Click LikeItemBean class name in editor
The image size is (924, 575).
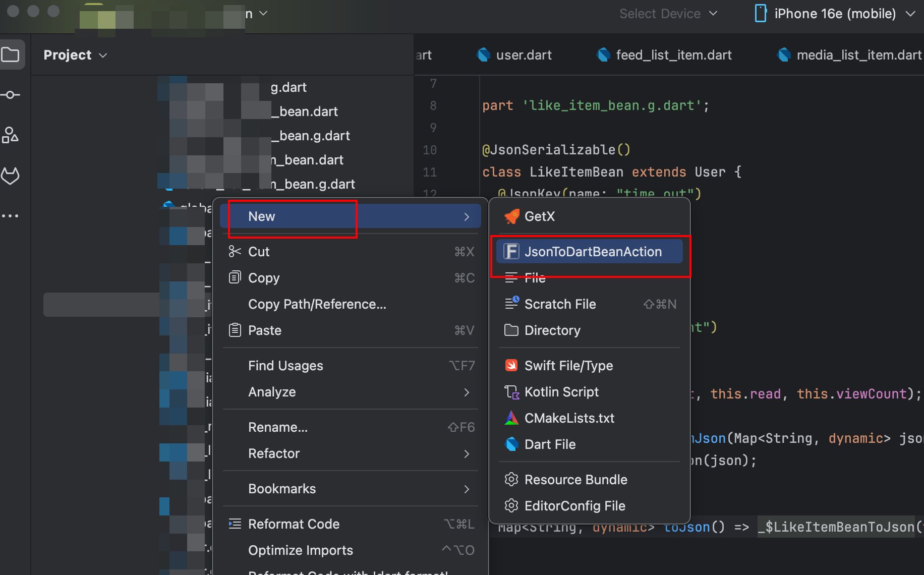[x=576, y=172]
